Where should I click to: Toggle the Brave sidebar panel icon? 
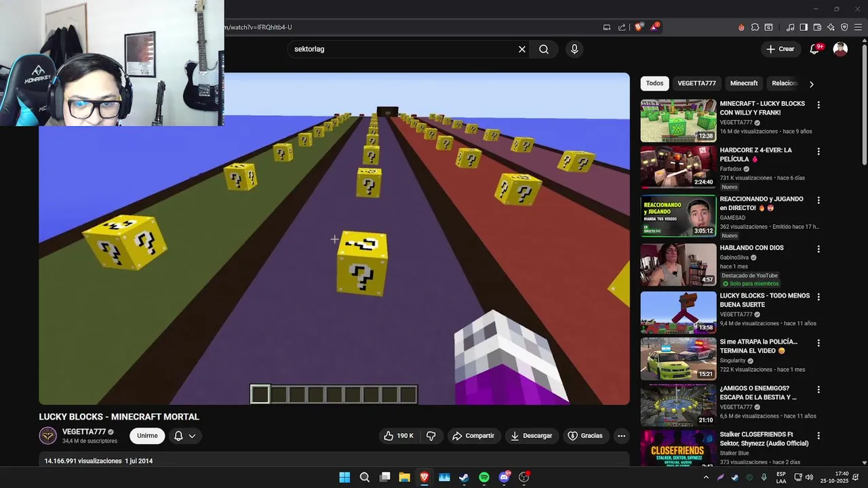pos(804,27)
